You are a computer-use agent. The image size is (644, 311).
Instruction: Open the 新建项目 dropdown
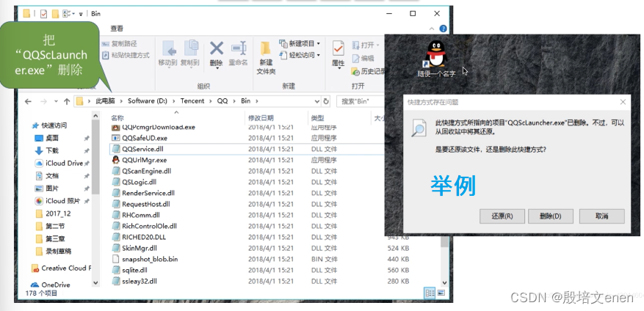pyautogui.click(x=300, y=43)
